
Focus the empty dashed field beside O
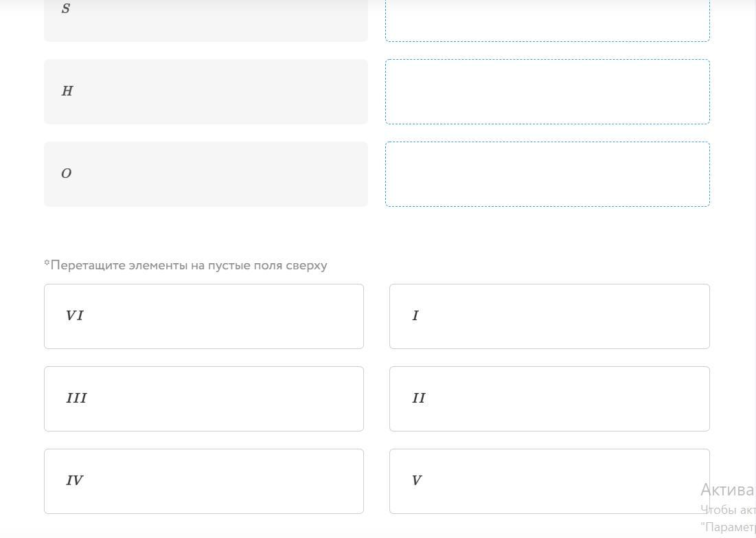[547, 174]
